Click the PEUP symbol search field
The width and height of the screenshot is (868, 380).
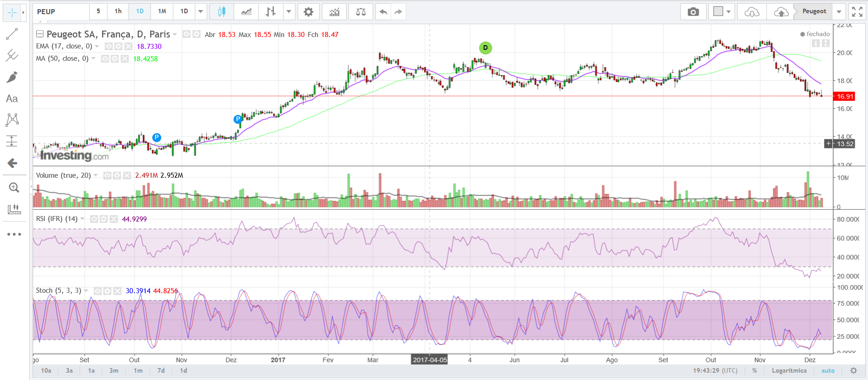pos(60,11)
